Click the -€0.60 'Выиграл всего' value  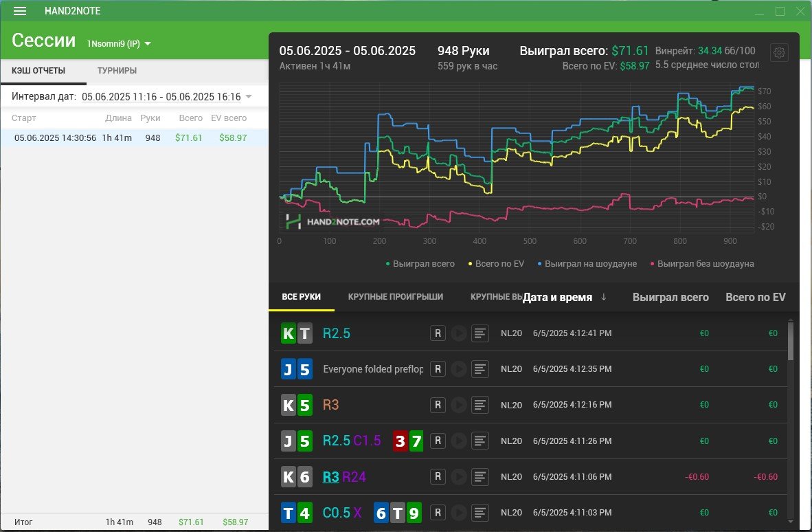(697, 476)
